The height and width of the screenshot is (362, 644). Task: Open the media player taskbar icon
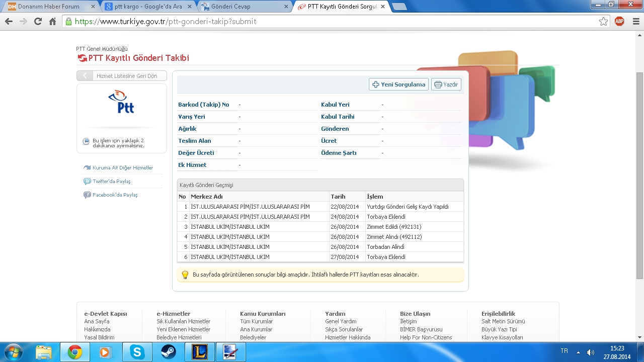coord(106,352)
